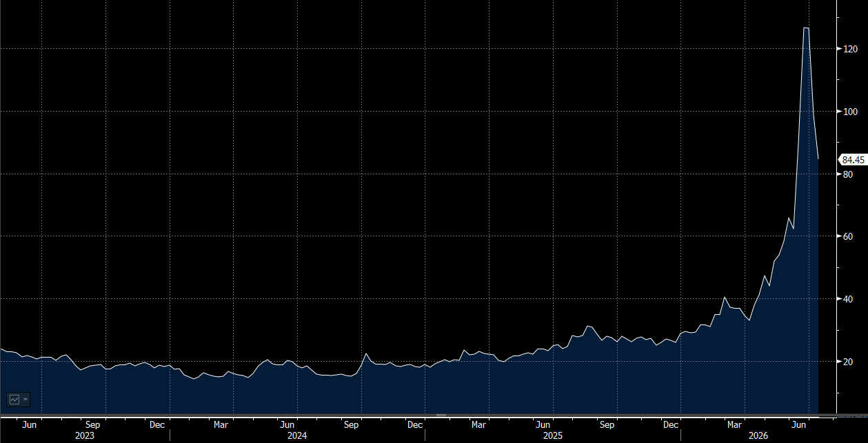Click the Jun label above 2023
This screenshot has height=443, width=868.
coord(29,425)
